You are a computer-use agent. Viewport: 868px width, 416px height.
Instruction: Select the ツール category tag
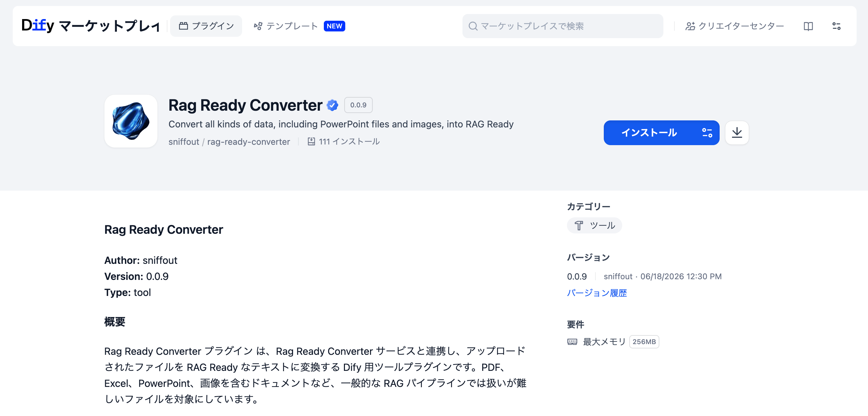point(594,225)
